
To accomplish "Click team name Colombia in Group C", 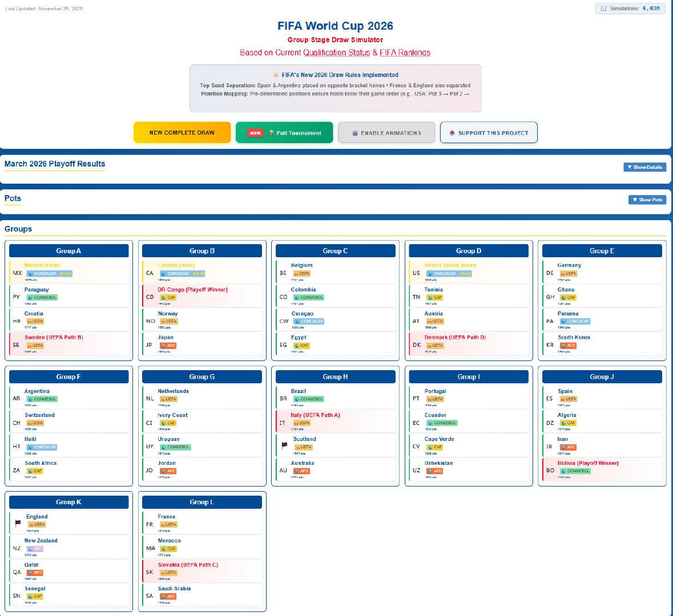I will 303,290.
